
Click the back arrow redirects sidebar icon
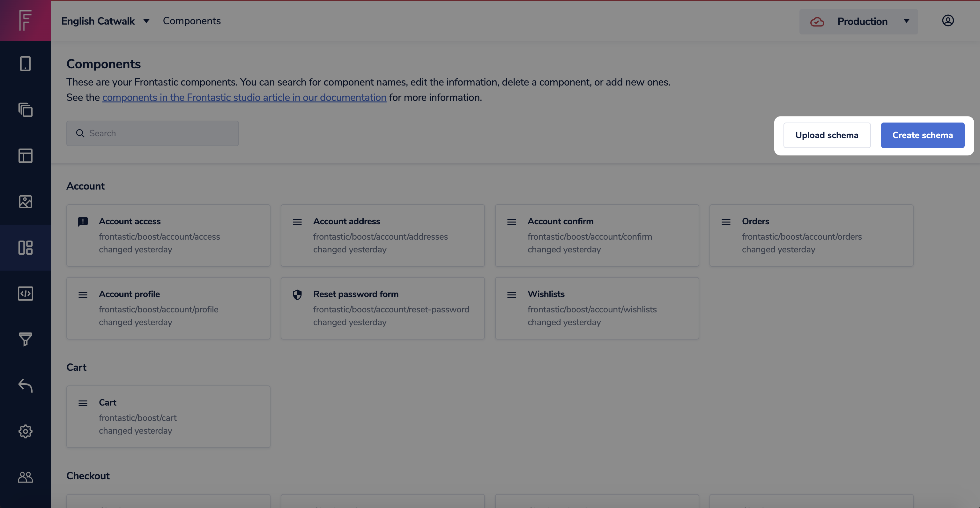25,385
